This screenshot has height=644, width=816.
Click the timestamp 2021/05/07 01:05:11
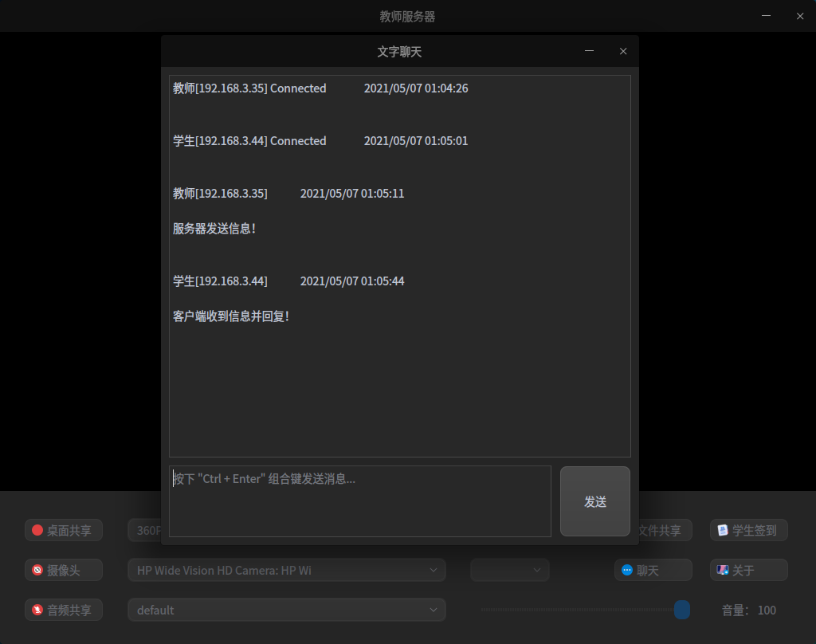(x=352, y=194)
